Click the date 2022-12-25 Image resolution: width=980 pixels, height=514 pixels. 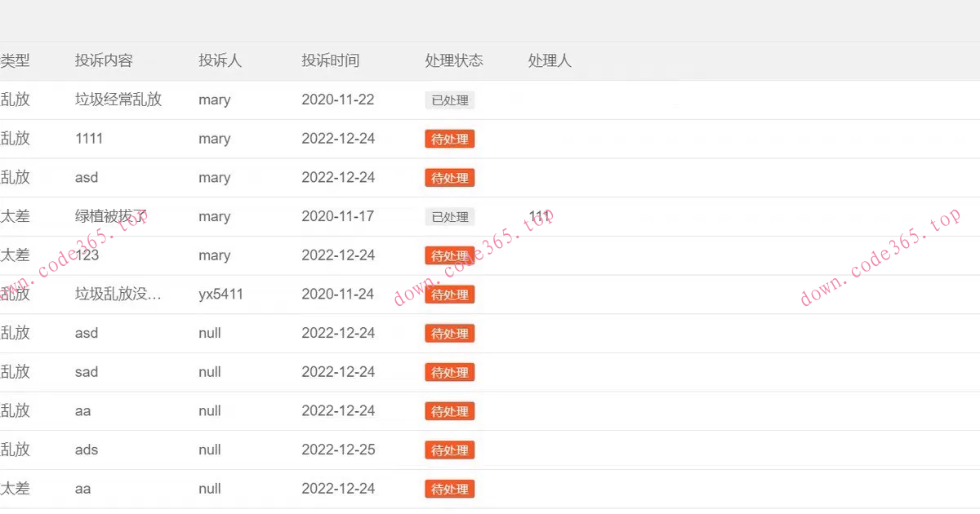[338, 450]
